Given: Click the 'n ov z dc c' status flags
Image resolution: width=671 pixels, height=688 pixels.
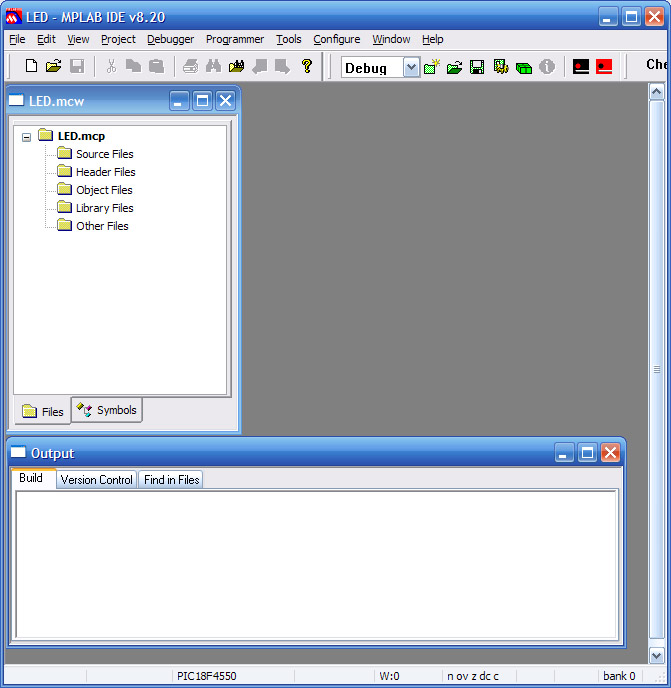Looking at the screenshot, I should coord(473,676).
